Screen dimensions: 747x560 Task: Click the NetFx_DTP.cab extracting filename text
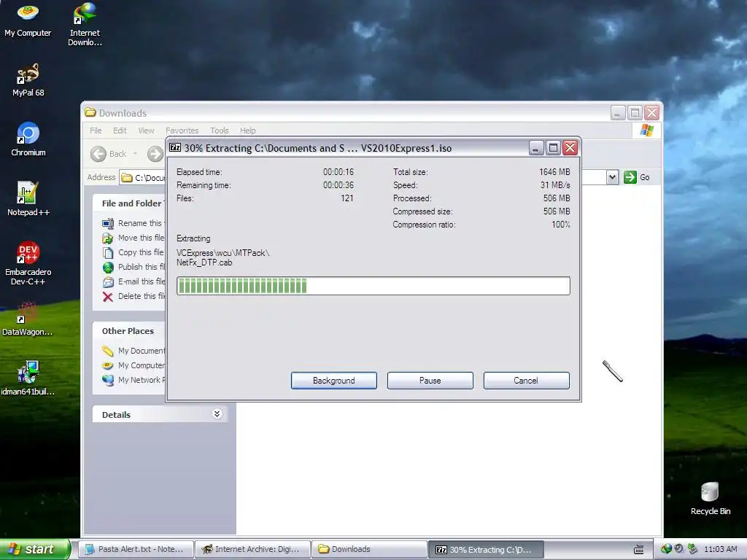(204, 262)
